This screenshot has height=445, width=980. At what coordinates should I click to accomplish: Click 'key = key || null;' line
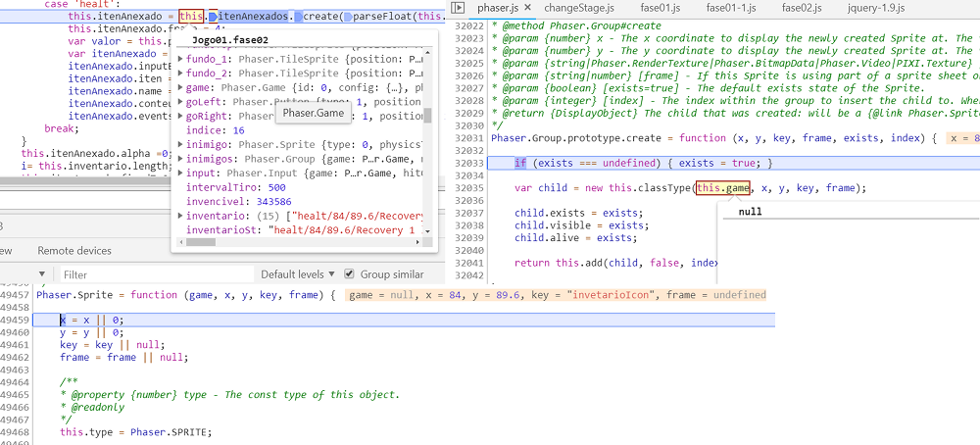pos(113,345)
